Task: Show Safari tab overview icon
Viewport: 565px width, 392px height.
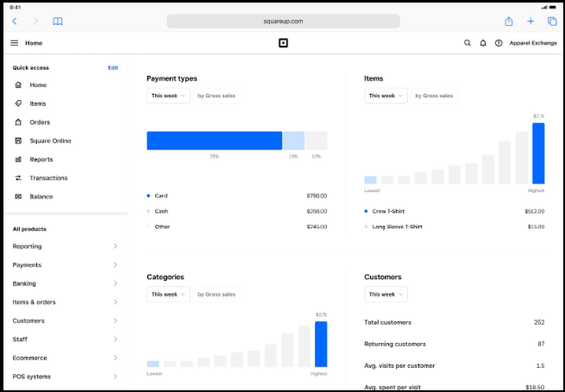Action: pos(552,22)
